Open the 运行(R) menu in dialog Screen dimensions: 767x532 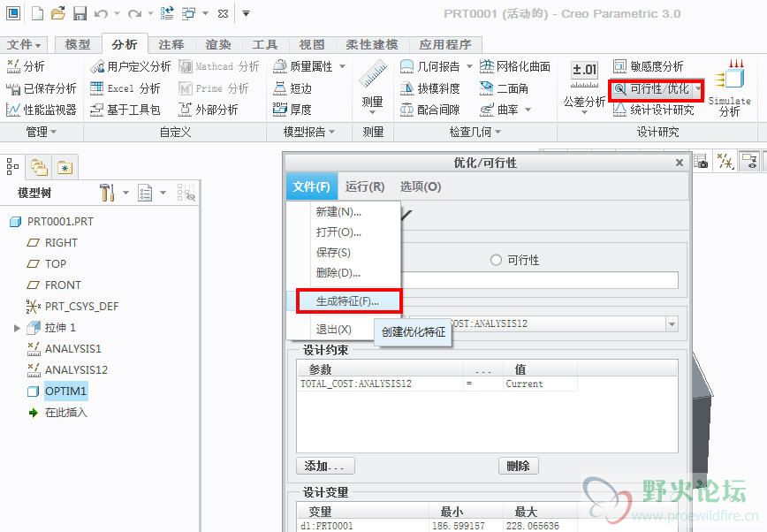tap(364, 186)
